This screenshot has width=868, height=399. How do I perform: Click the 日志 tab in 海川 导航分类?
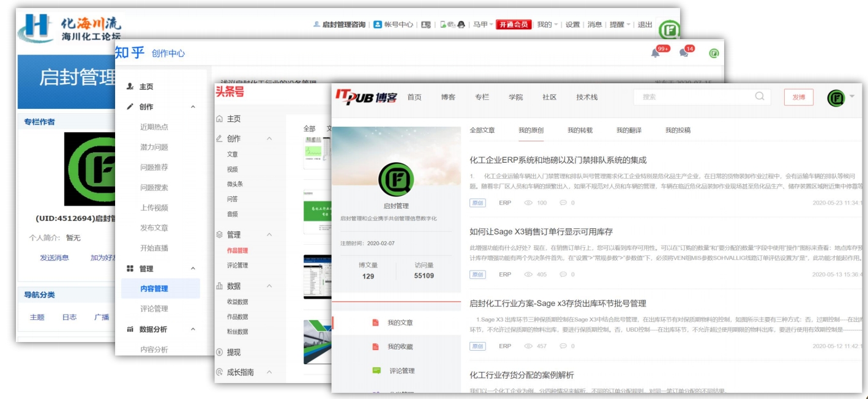tap(69, 317)
